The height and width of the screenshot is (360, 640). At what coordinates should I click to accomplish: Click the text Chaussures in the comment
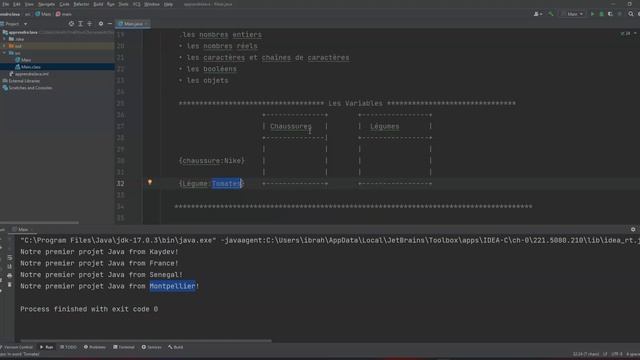coord(291,127)
